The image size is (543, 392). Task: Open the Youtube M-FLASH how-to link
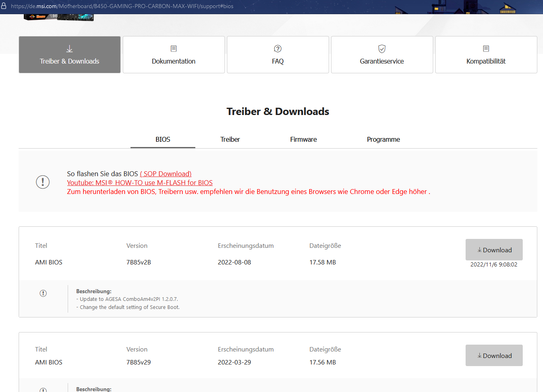click(140, 183)
